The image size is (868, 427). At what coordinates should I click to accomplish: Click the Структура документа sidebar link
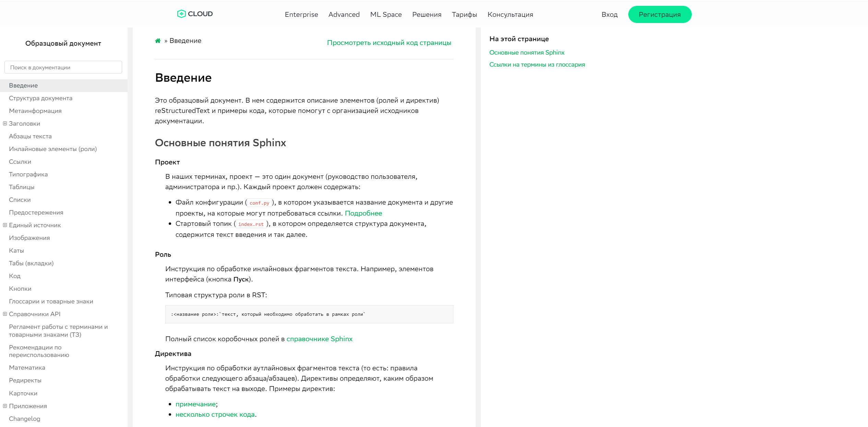coord(41,98)
